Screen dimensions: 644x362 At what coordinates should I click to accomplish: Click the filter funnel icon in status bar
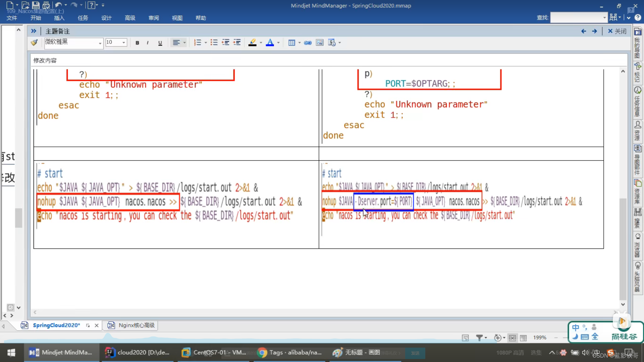479,338
